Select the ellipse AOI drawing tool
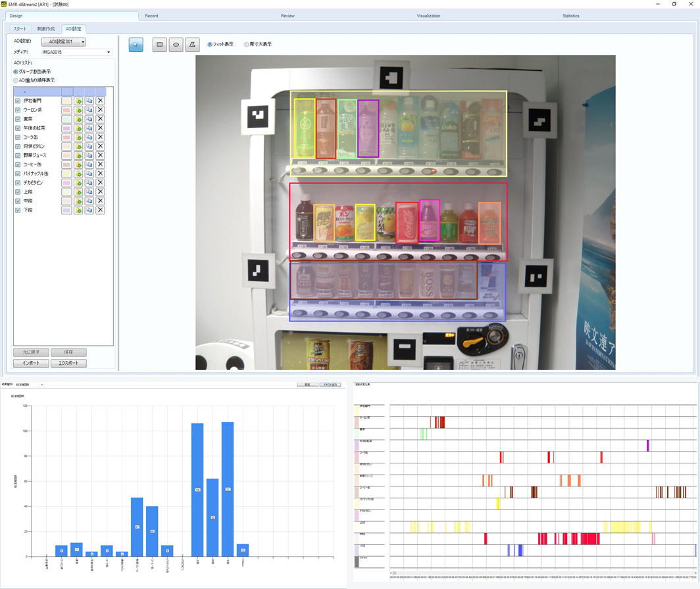The height and width of the screenshot is (589, 700). (176, 45)
